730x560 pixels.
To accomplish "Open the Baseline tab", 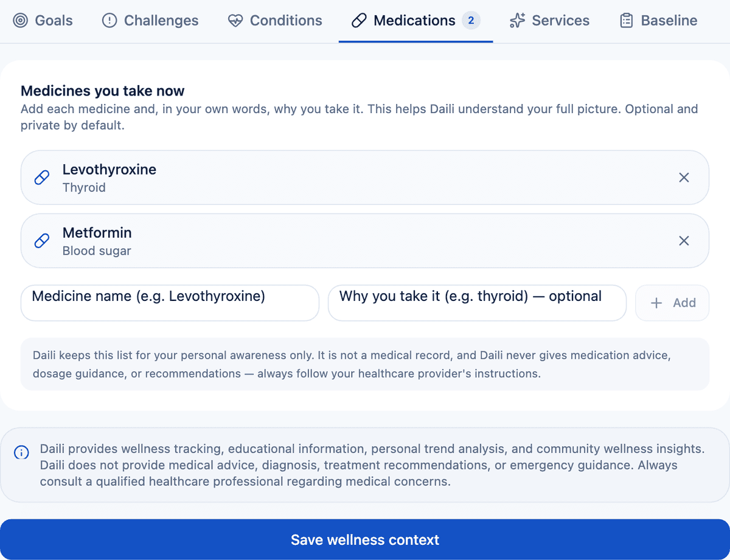I will (658, 21).
